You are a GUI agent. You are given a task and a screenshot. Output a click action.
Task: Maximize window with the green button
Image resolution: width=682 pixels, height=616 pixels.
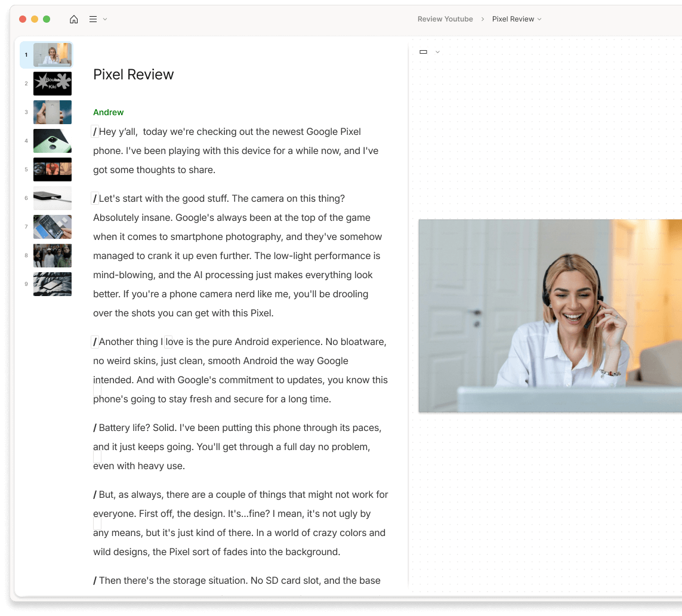coord(47,19)
